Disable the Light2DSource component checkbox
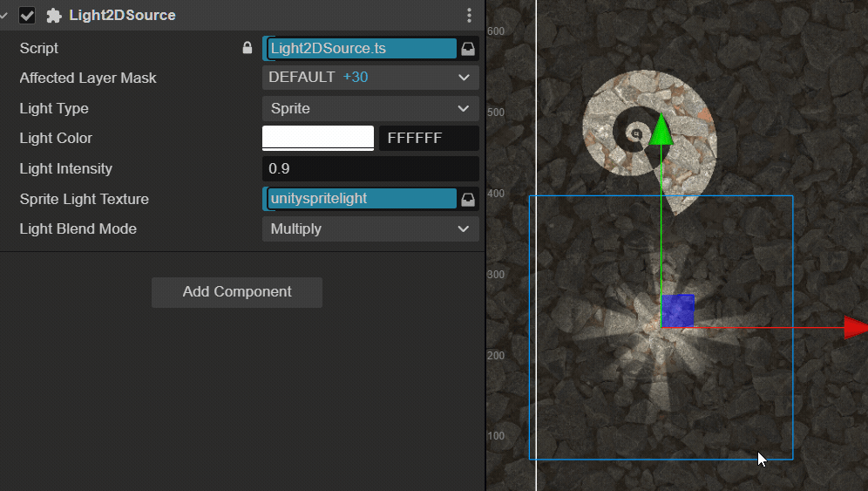868x491 pixels. 27,16
